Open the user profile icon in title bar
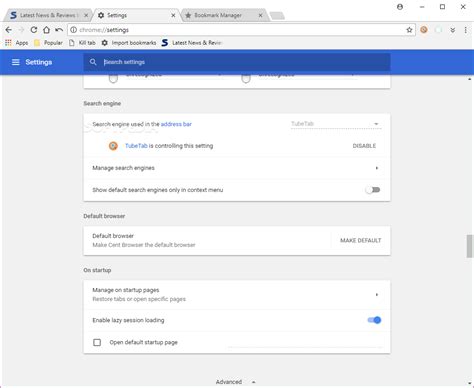474x388 pixels. tap(400, 7)
